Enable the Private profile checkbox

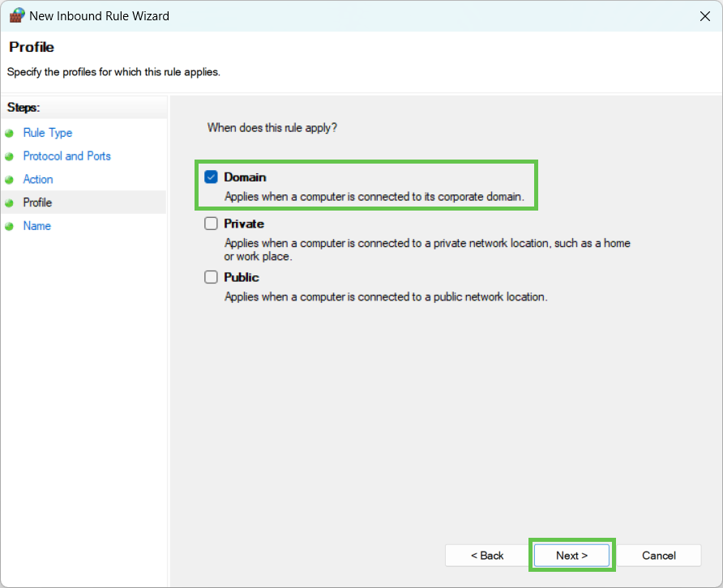tap(211, 224)
